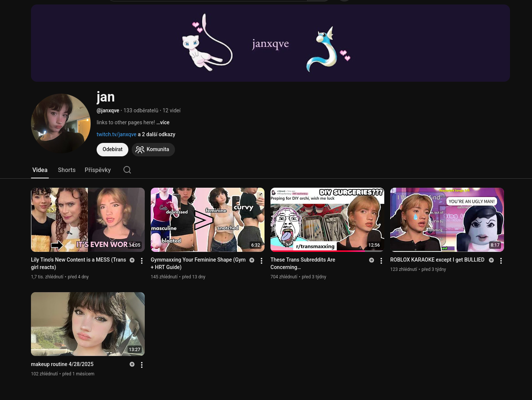Open the Gymmaxxing Your Feminine Shape thumbnail

[x=207, y=219]
